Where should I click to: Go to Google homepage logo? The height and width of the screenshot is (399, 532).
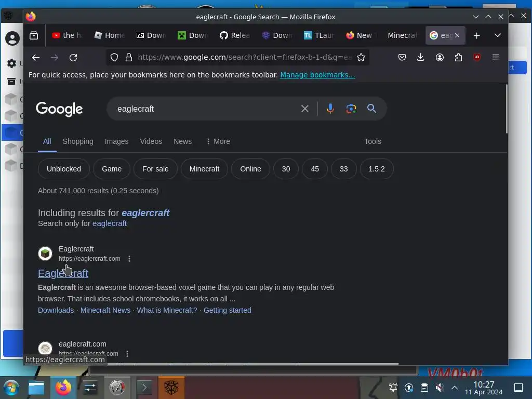coord(59,109)
